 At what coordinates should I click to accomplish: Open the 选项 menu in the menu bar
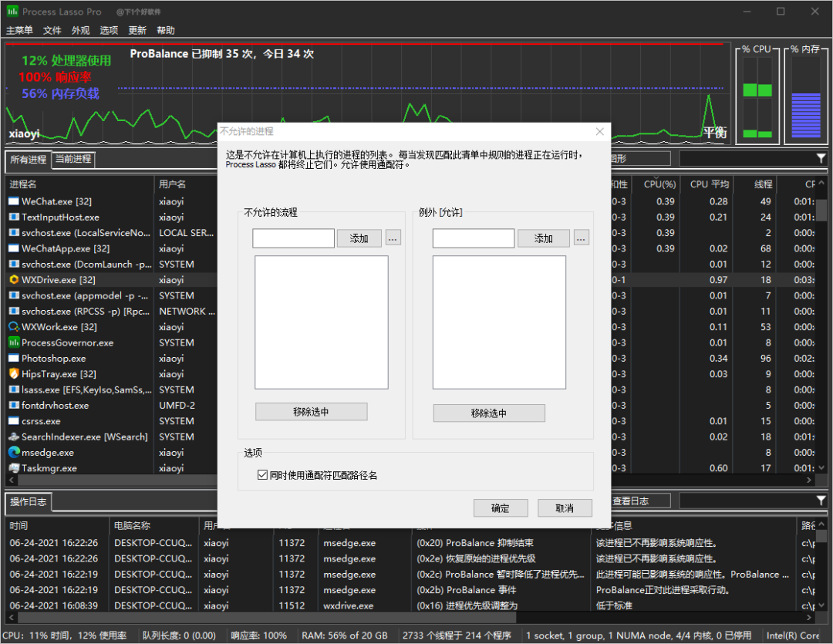[109, 30]
